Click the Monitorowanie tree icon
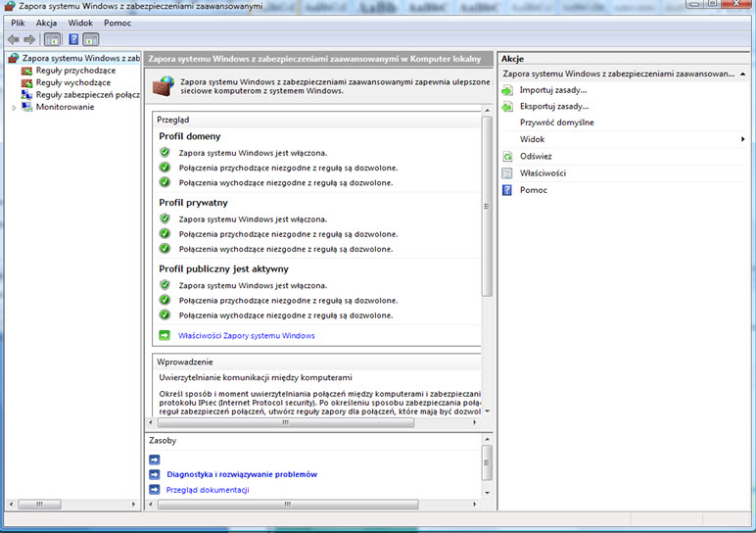 26,107
